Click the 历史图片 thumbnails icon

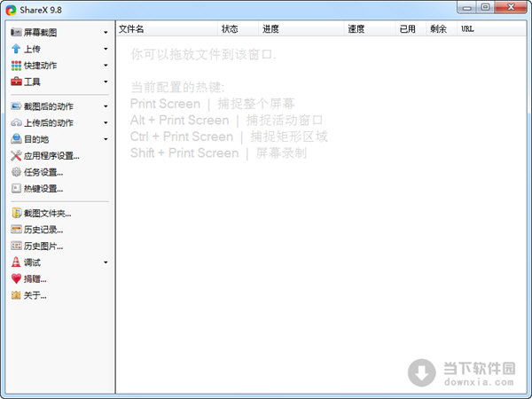16,246
